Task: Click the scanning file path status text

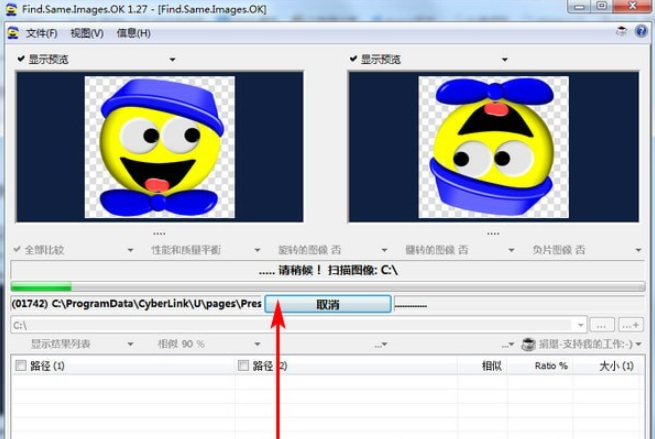Action: point(137,304)
